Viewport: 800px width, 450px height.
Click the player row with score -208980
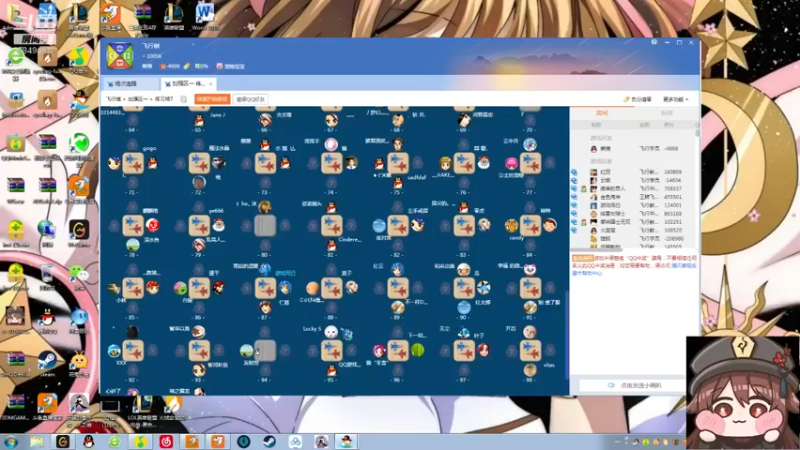click(634, 238)
